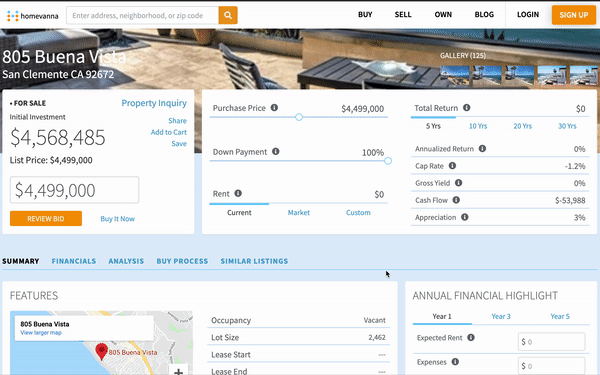This screenshot has height=375, width=600.
Task: Switch to the Year 3 highlight tab
Action: 501,316
